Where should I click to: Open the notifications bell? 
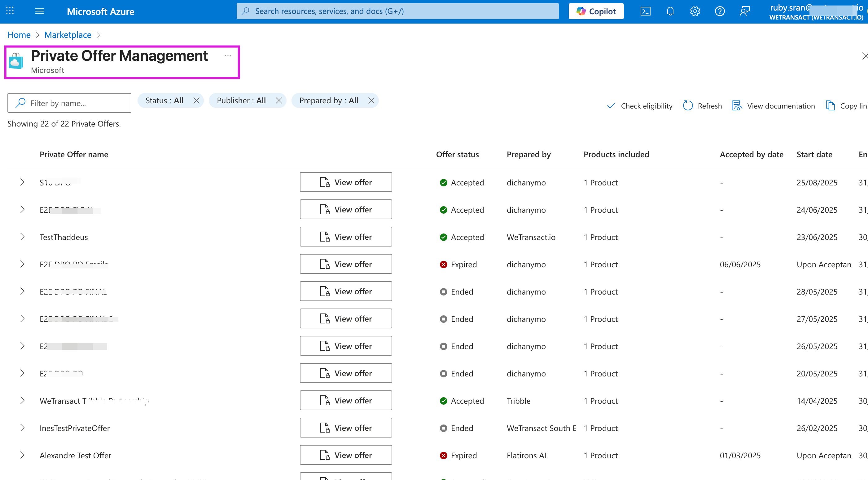coord(670,11)
